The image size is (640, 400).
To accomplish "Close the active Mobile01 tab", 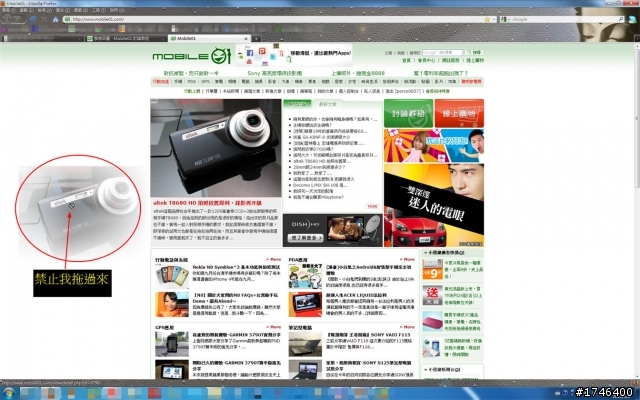I will point(246,38).
